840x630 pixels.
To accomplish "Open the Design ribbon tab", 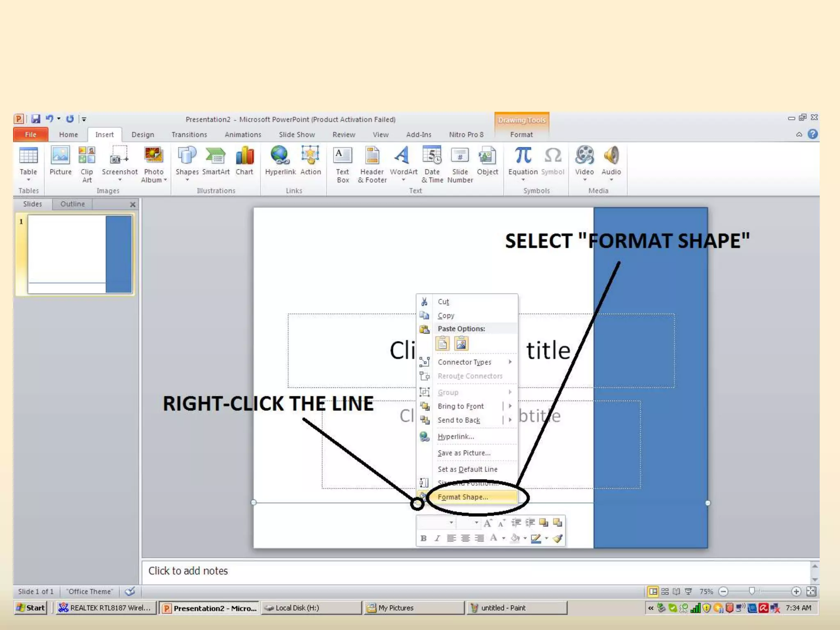I will pos(143,135).
